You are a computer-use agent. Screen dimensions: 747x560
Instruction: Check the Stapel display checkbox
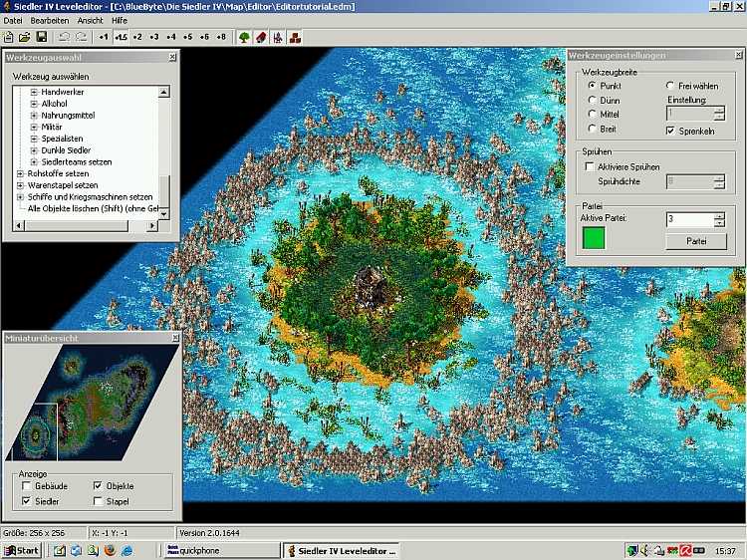click(98, 501)
